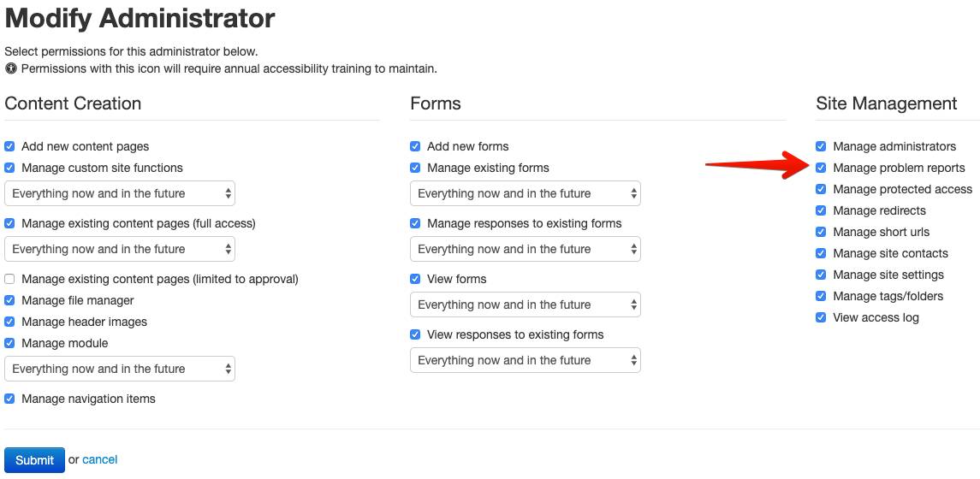Click the accessibility training icon in the note
The image size is (980, 479).
coord(11,68)
